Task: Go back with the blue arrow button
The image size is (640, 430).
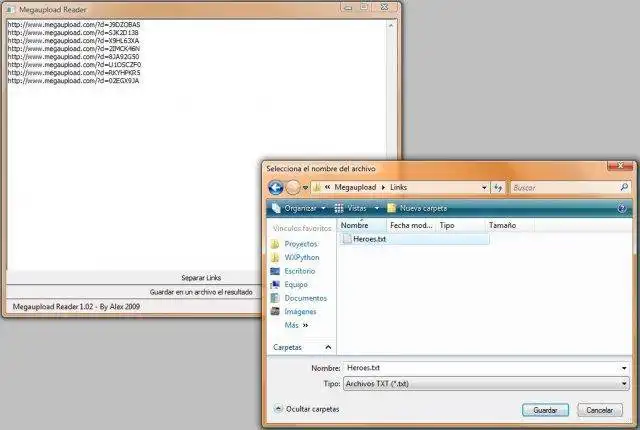Action: click(x=276, y=188)
